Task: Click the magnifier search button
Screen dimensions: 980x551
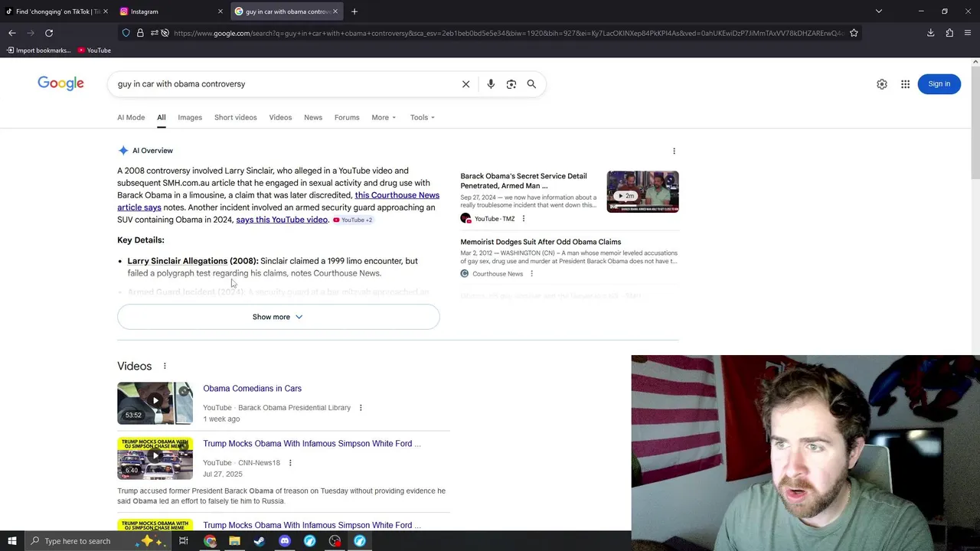Action: pyautogui.click(x=531, y=84)
